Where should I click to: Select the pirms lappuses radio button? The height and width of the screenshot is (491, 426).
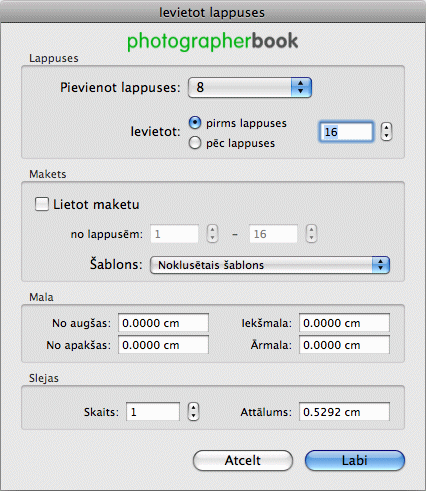pyautogui.click(x=195, y=123)
